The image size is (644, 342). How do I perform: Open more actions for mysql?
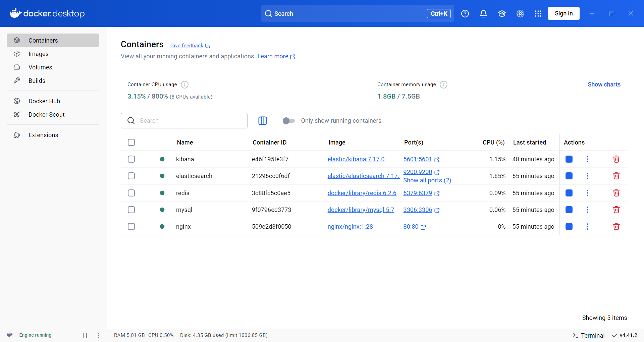click(x=587, y=210)
